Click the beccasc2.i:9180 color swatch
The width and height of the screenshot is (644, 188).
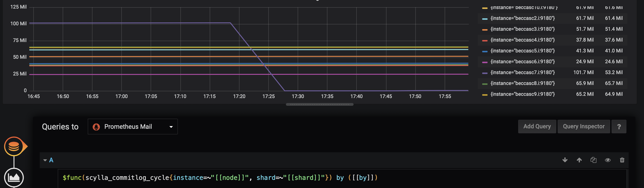(x=485, y=19)
